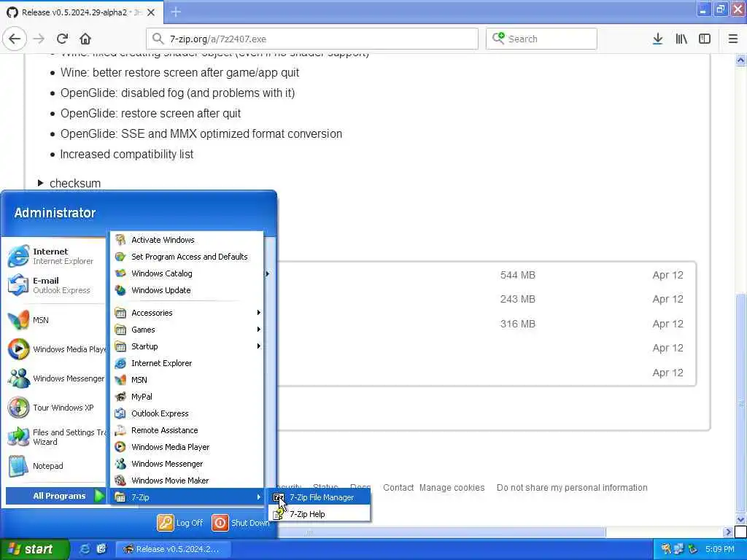Click the All Programs button
Viewport: 747px width, 560px height.
tap(56, 496)
